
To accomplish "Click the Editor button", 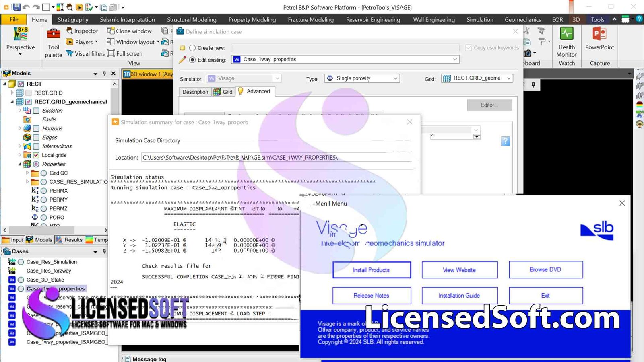I will pyautogui.click(x=489, y=105).
